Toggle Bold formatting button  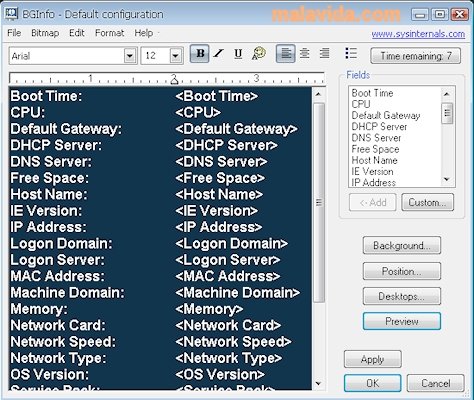[x=200, y=54]
